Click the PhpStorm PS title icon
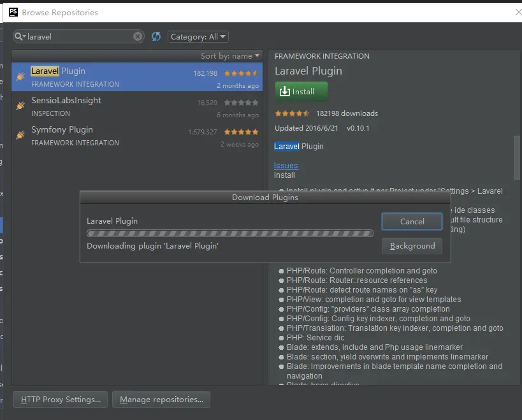This screenshot has width=522, height=420. 13,12
